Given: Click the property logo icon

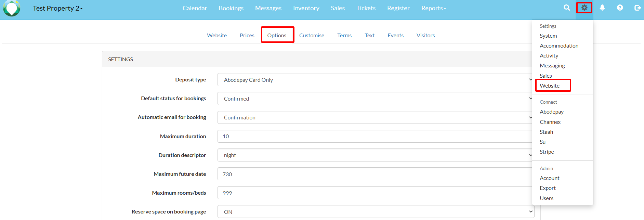Looking at the screenshot, I should pos(12,8).
